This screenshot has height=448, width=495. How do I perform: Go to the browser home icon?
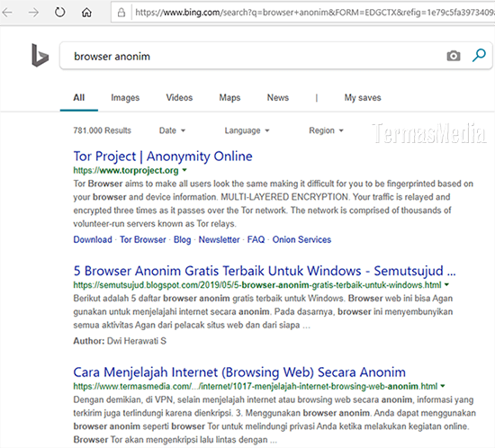tap(86, 13)
